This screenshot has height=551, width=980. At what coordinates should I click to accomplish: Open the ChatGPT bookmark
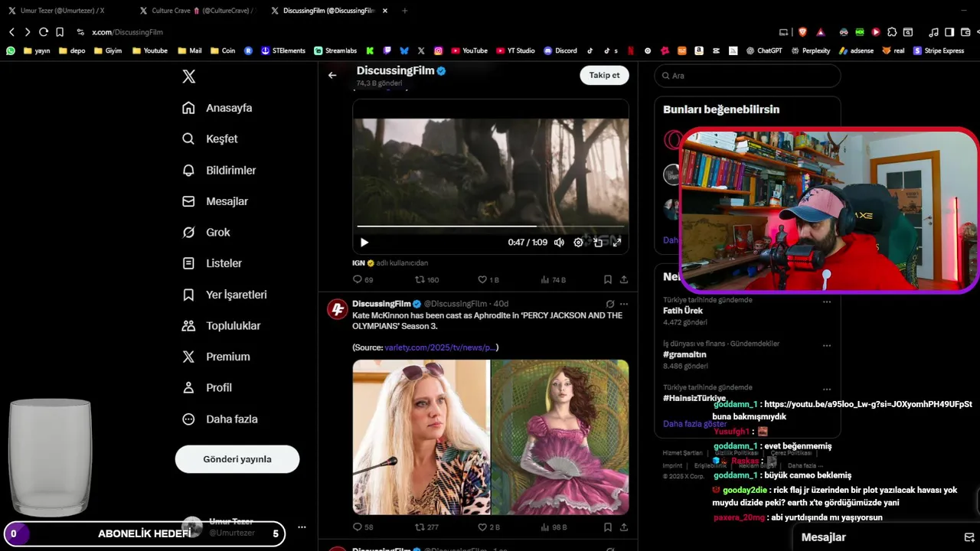point(764,51)
